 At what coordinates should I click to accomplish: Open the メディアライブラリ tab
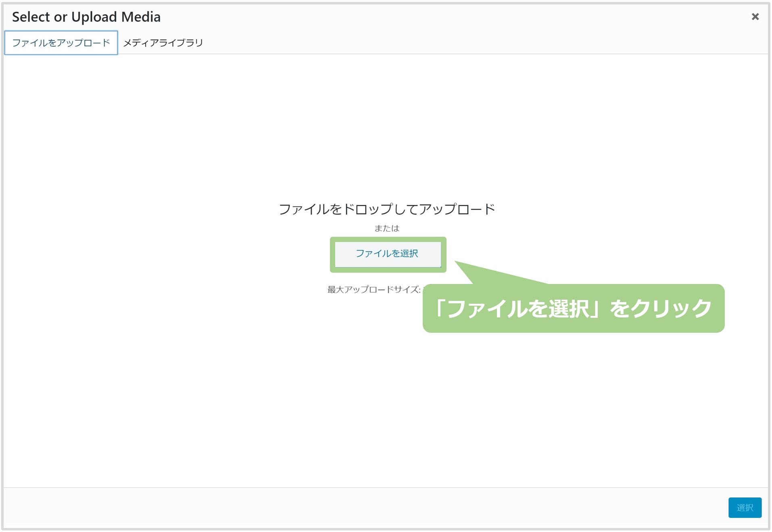pyautogui.click(x=163, y=43)
